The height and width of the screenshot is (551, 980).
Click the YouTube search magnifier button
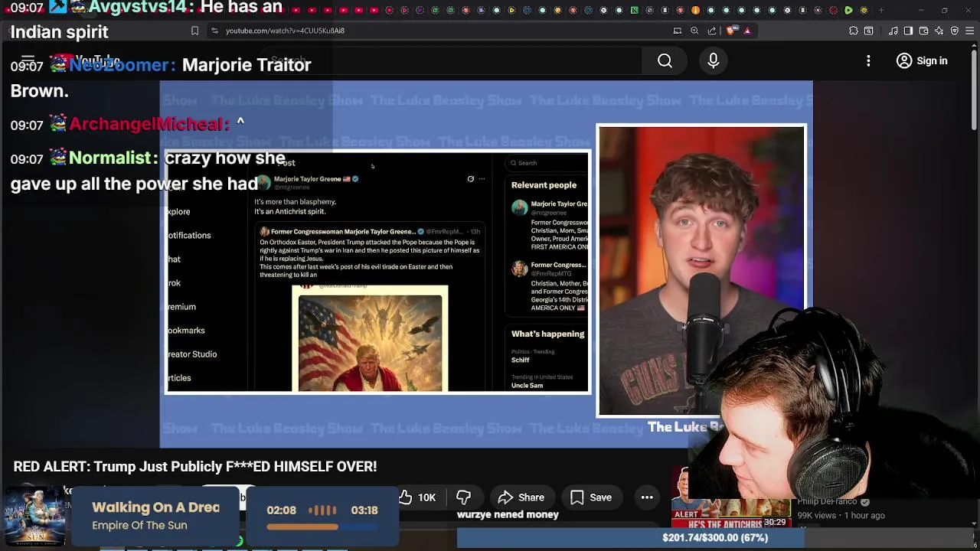click(x=665, y=60)
